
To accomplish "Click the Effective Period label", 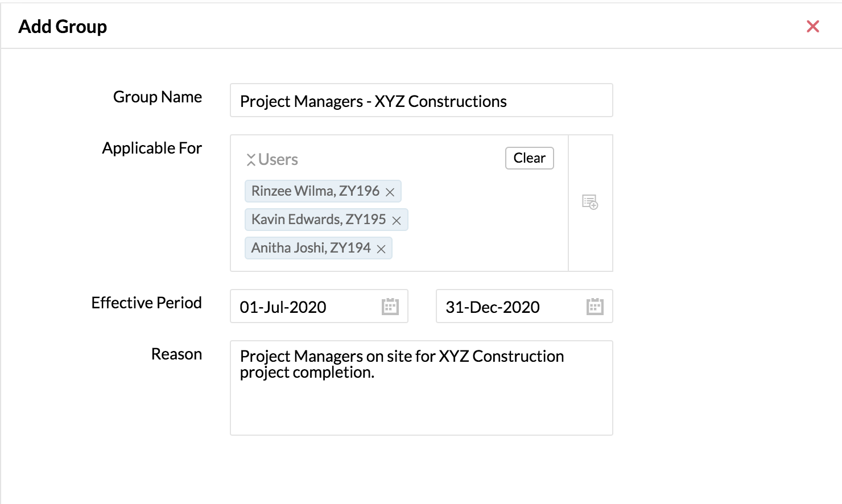I will point(146,303).
